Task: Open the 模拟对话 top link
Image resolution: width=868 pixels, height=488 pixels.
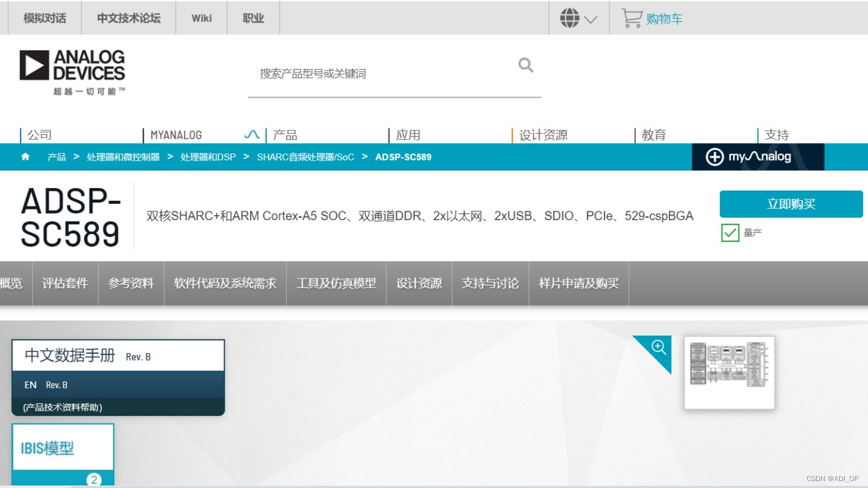Action: point(45,18)
